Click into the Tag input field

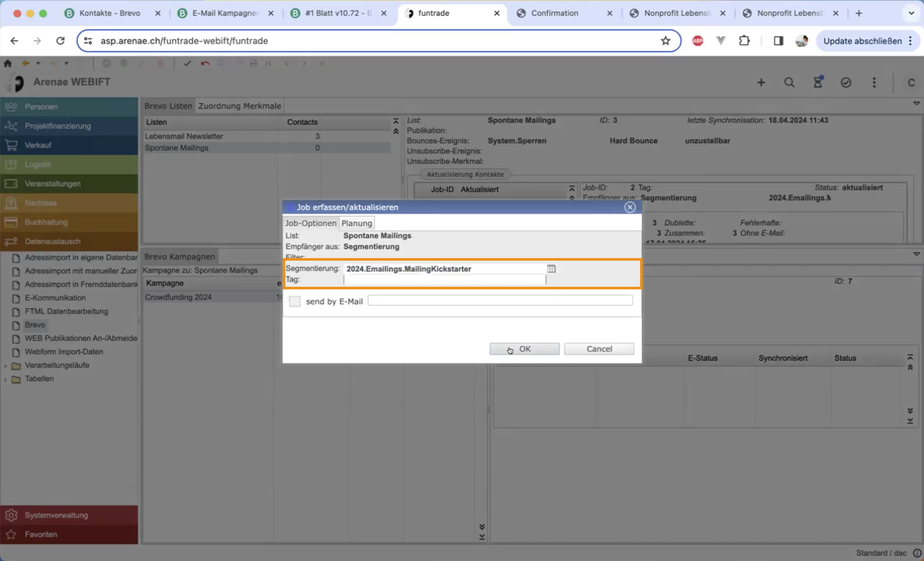(x=444, y=280)
